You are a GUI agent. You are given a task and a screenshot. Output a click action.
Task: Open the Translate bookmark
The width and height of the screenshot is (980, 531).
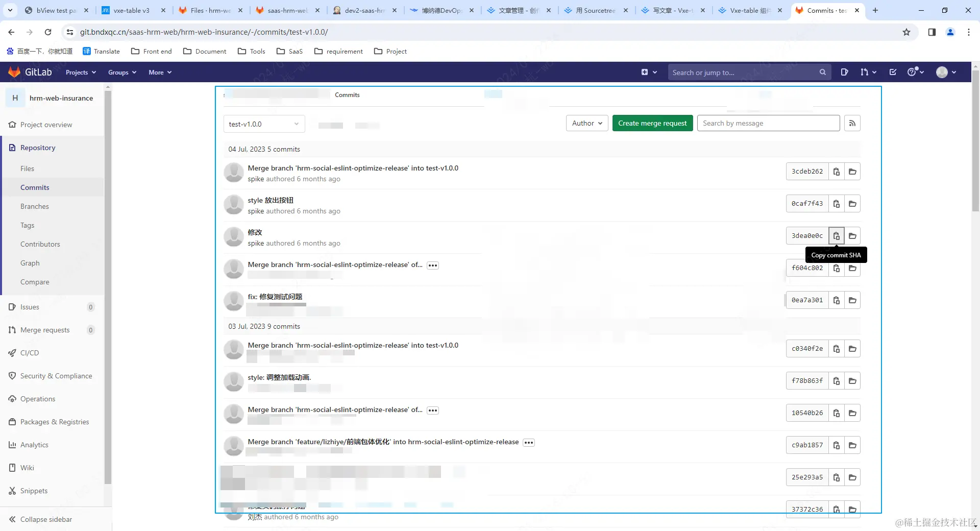[101, 51]
